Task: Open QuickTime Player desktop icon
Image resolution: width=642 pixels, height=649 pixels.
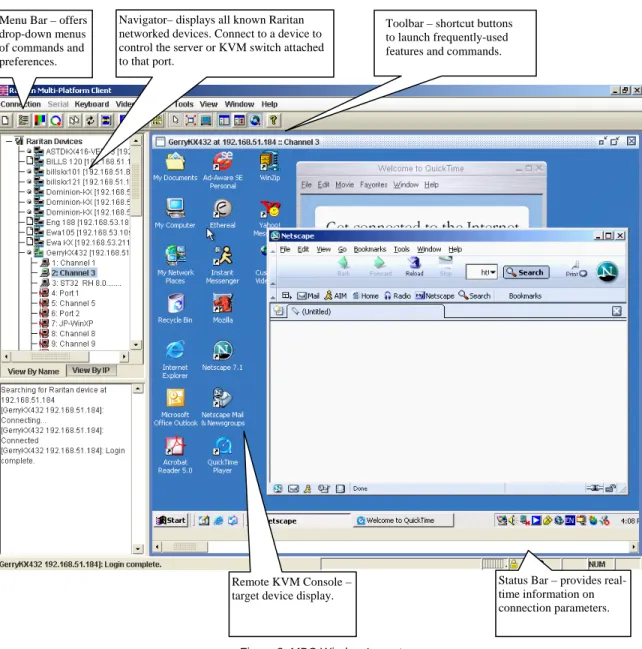Action: pyautogui.click(x=222, y=455)
